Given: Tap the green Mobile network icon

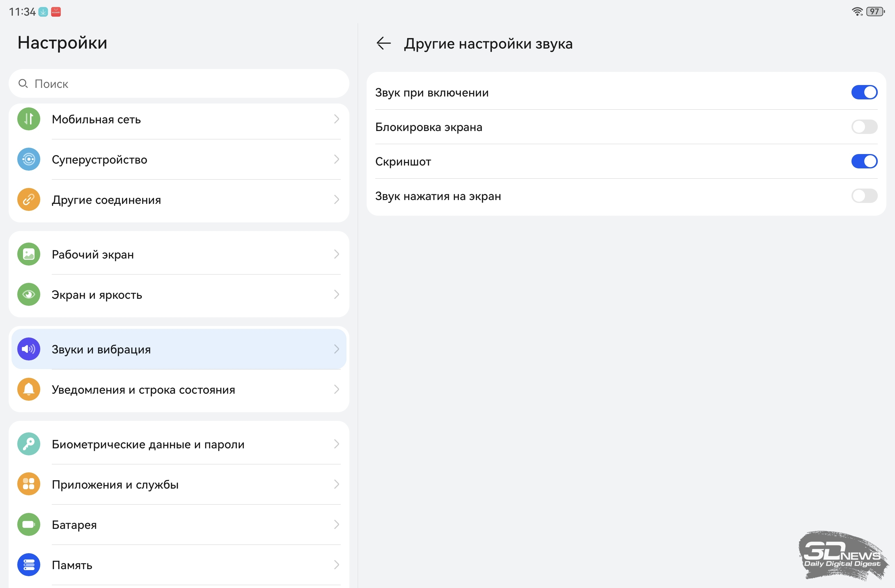Looking at the screenshot, I should pos(28,119).
